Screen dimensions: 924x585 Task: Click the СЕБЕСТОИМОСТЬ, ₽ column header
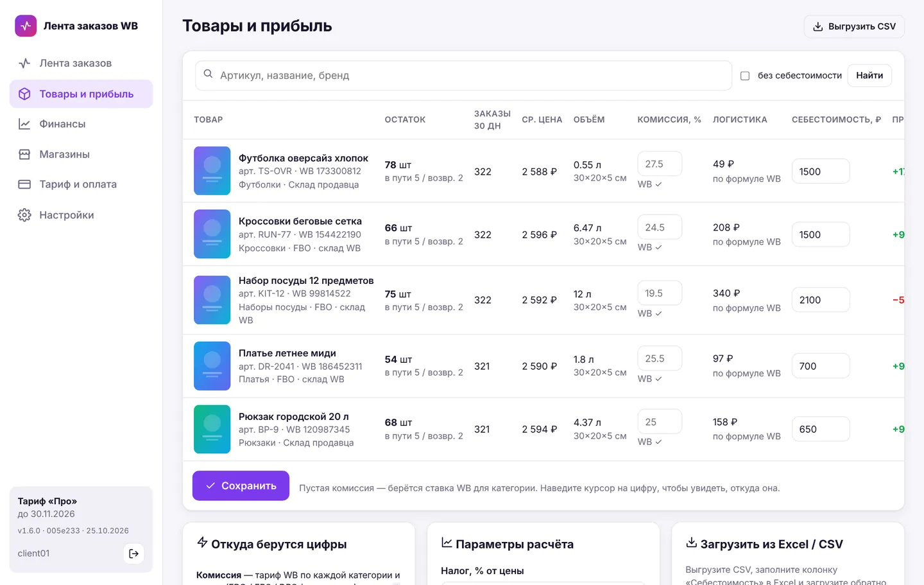(x=836, y=119)
